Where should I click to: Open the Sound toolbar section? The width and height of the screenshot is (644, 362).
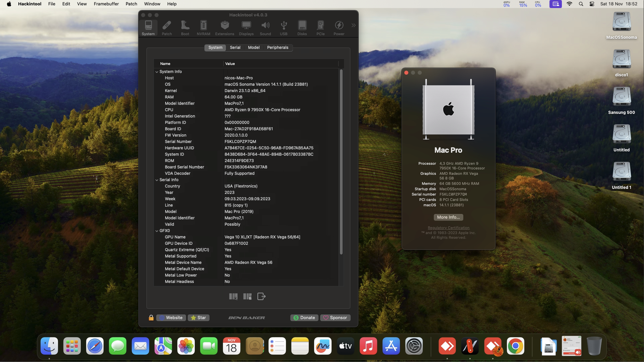pos(265,28)
